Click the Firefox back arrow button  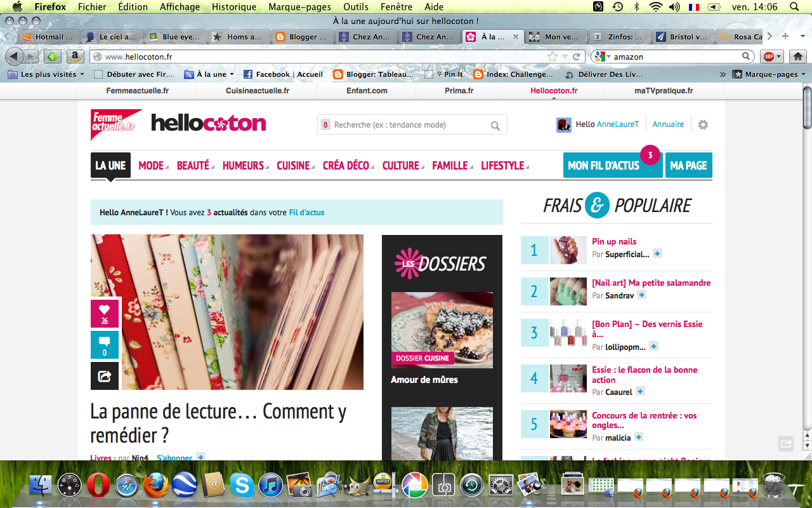click(15, 57)
